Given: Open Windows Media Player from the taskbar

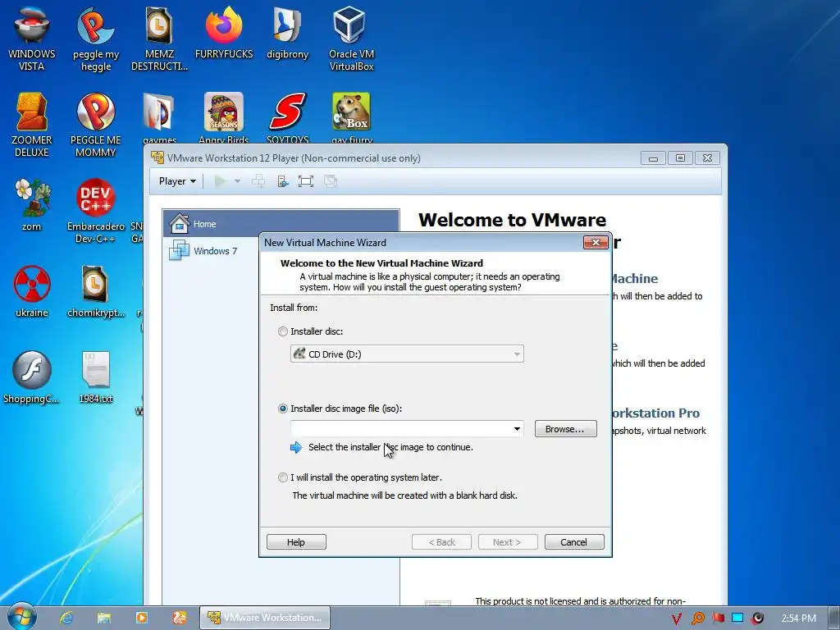Looking at the screenshot, I should [142, 618].
